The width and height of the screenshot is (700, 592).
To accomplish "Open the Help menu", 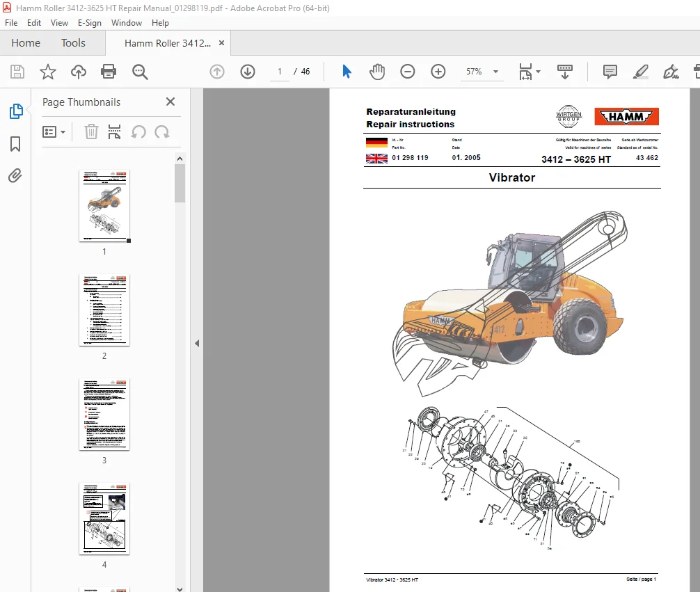I will [x=160, y=23].
